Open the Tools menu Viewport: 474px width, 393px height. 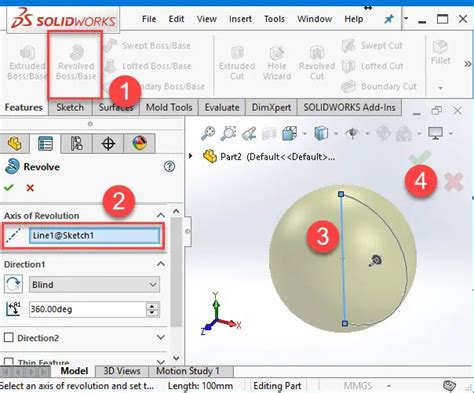pos(274,19)
